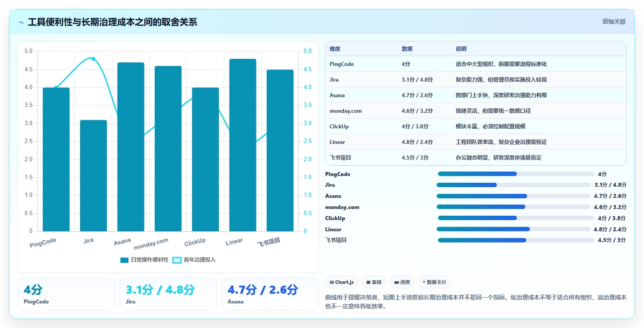Click the lightning icon beside the title

pos(21,22)
